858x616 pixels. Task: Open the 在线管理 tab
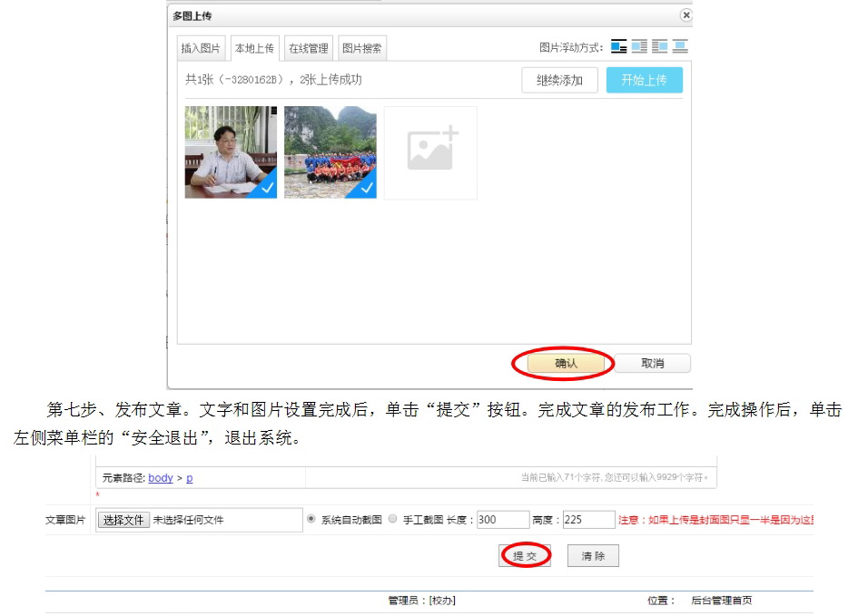point(309,48)
